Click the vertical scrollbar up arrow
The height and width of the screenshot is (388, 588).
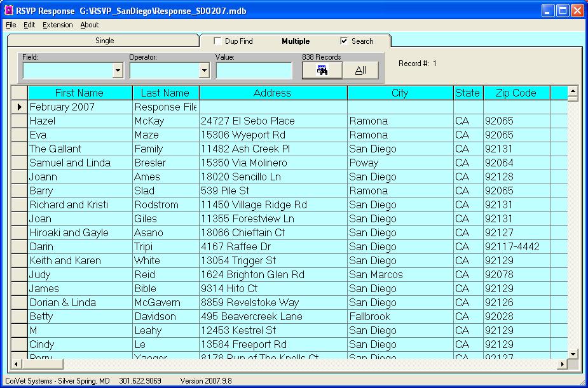point(573,92)
